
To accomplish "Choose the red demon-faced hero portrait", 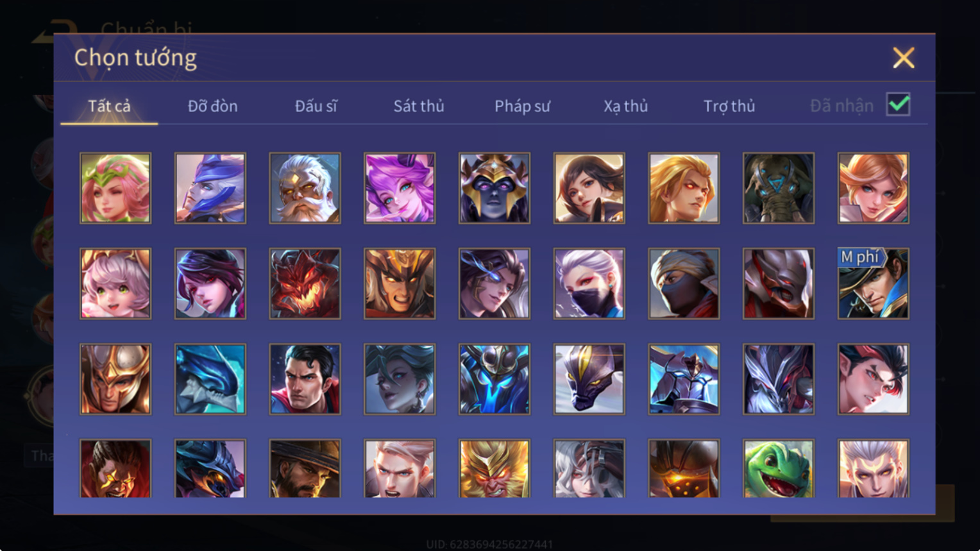I will 305,284.
